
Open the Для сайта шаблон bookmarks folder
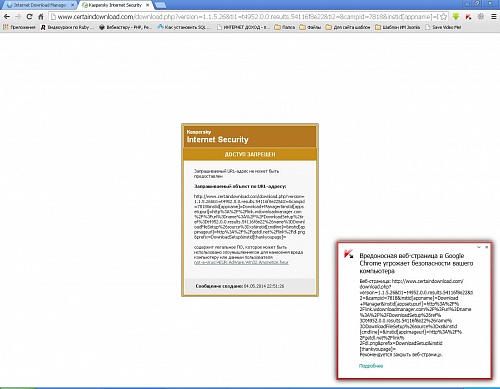coord(348,27)
